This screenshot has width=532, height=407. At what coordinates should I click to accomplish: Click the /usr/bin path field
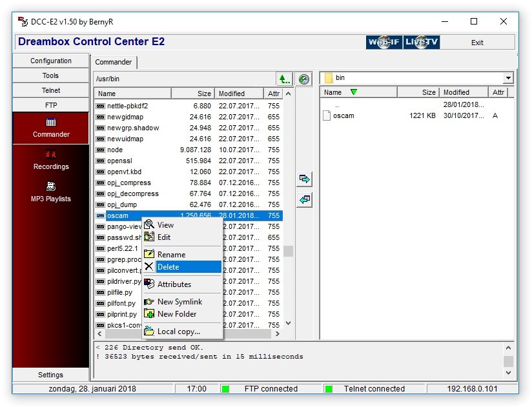click(185, 79)
